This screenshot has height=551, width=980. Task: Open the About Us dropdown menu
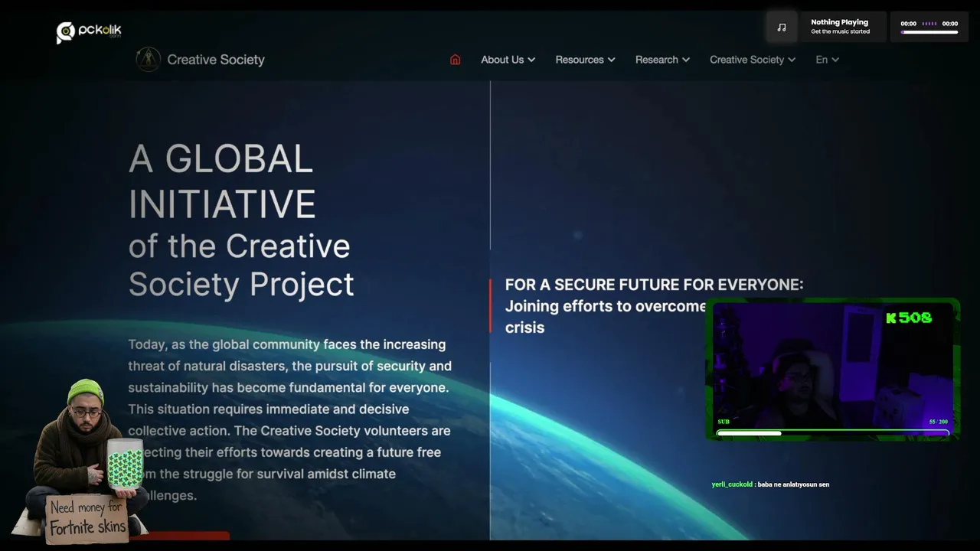508,60
